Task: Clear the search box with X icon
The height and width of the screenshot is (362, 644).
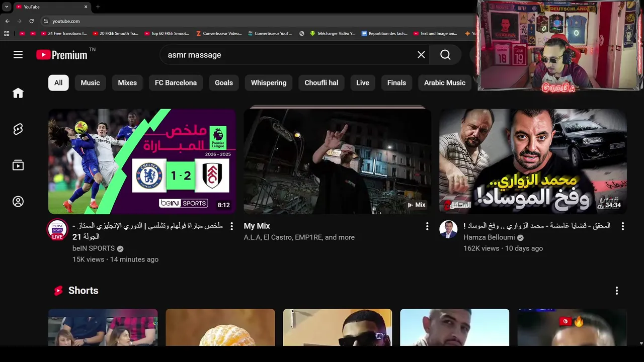Action: point(421,55)
